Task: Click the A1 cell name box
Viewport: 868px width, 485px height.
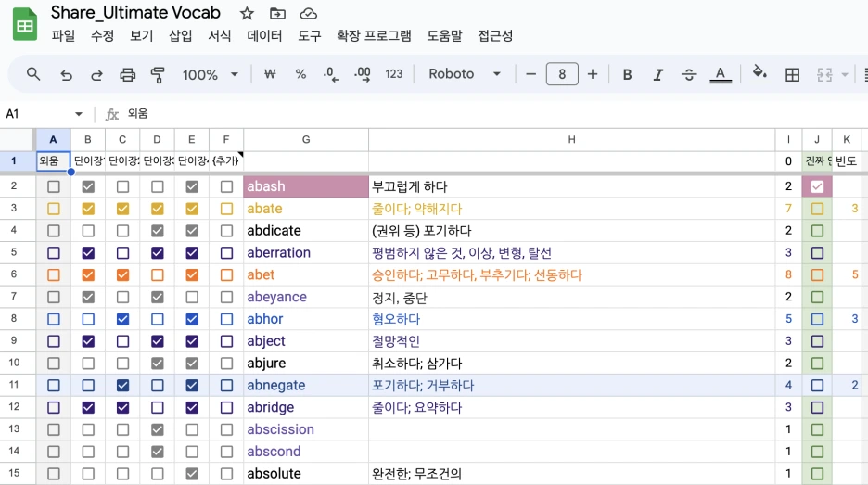Action: 36,114
